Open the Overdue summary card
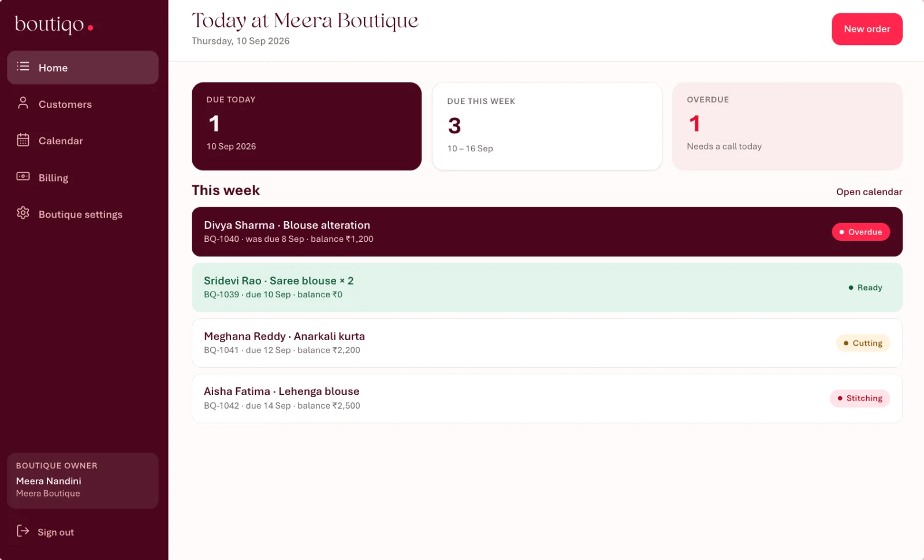The height and width of the screenshot is (560, 924). coord(787,126)
